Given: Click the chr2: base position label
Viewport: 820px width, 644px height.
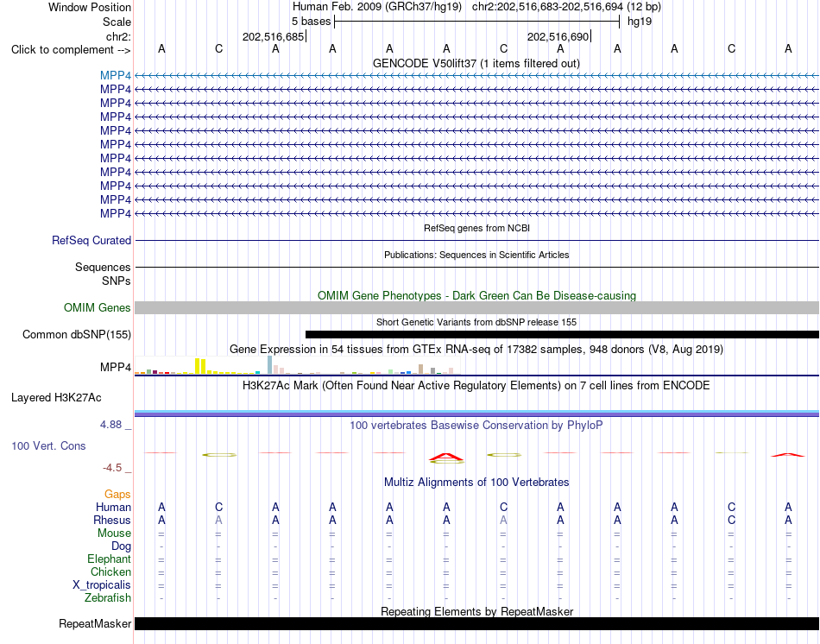Looking at the screenshot, I should 118,36.
